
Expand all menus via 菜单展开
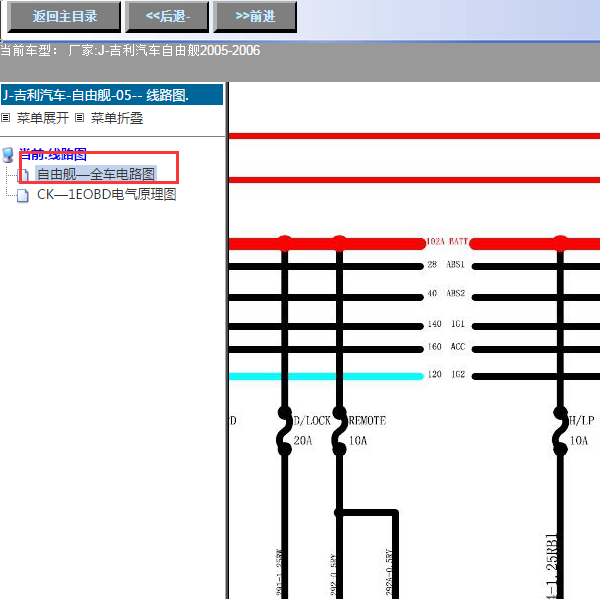42,118
